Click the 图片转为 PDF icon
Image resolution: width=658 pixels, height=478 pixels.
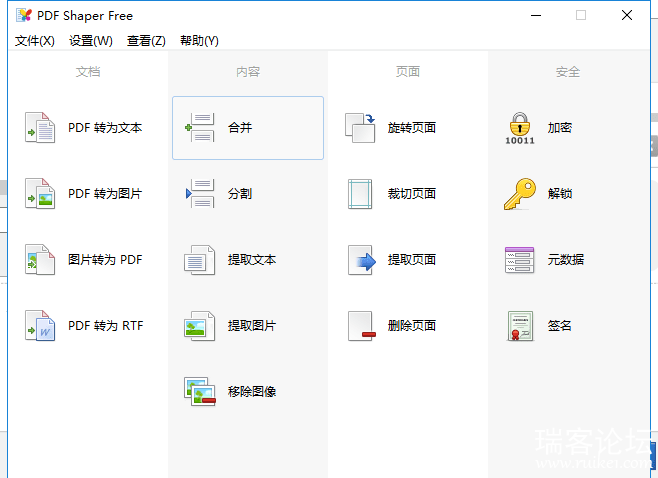click(x=40, y=259)
